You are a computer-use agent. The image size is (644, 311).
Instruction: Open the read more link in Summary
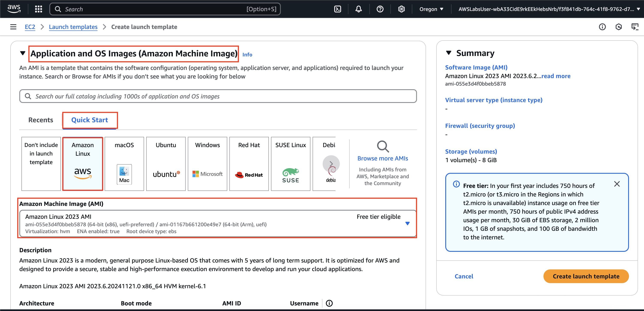click(556, 76)
